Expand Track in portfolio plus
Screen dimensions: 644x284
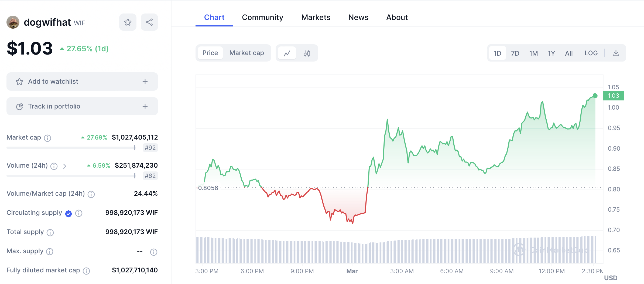pyautogui.click(x=145, y=106)
